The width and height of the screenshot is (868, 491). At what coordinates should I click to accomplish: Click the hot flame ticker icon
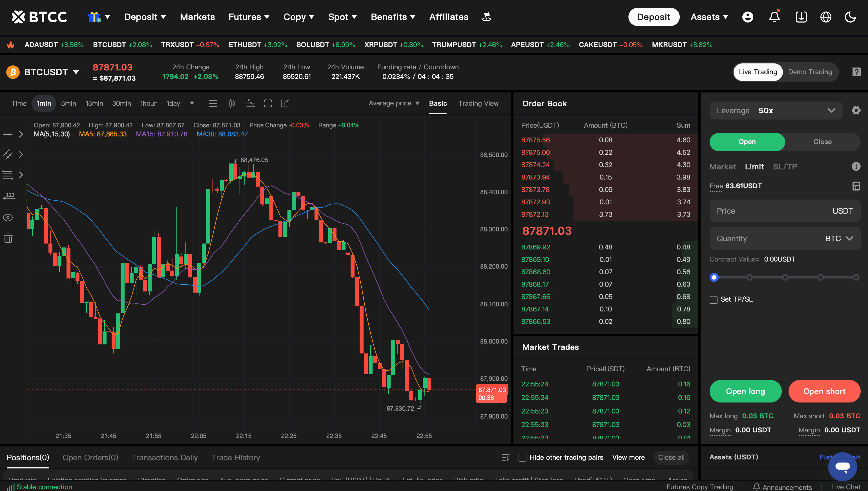(x=11, y=45)
